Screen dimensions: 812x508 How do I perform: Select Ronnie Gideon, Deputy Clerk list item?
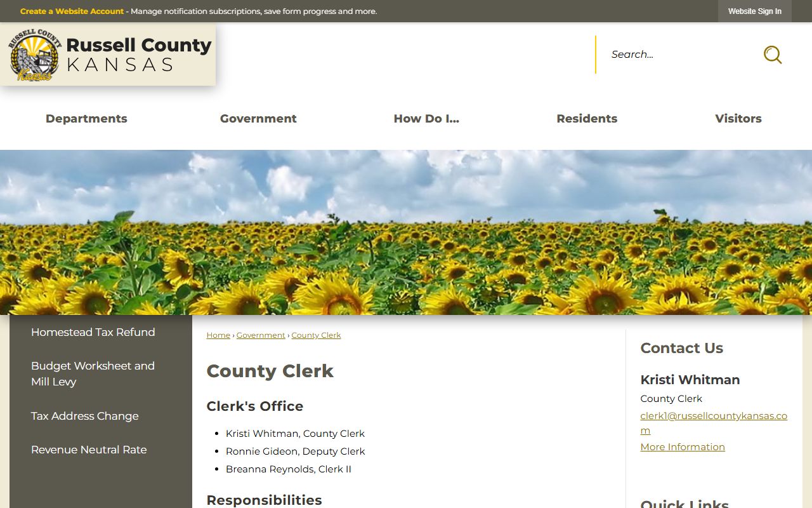click(296, 451)
